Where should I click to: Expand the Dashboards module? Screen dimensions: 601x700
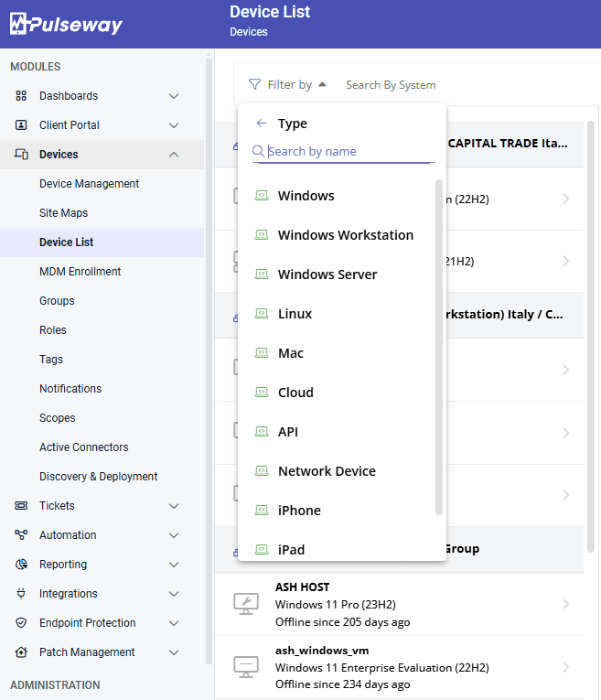point(174,96)
